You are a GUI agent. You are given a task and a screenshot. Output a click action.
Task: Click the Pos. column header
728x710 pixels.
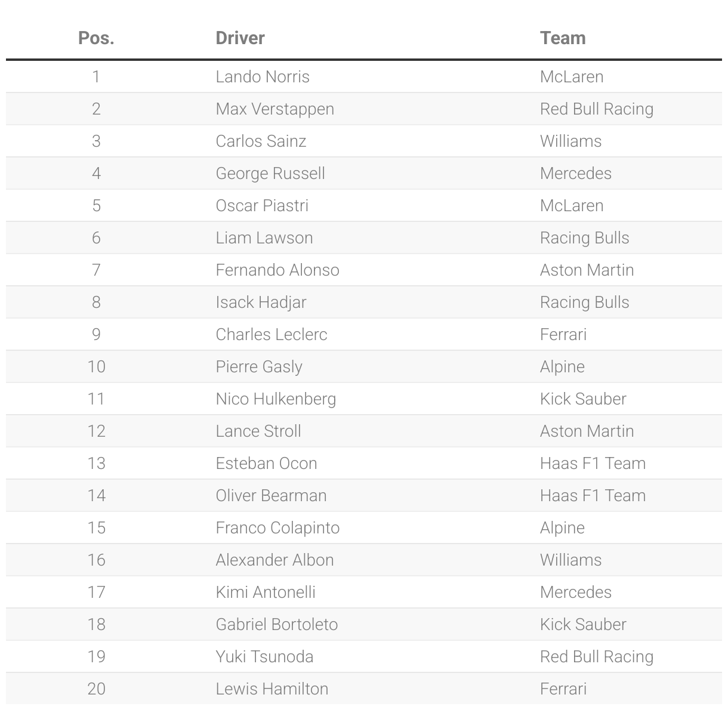tap(96, 38)
